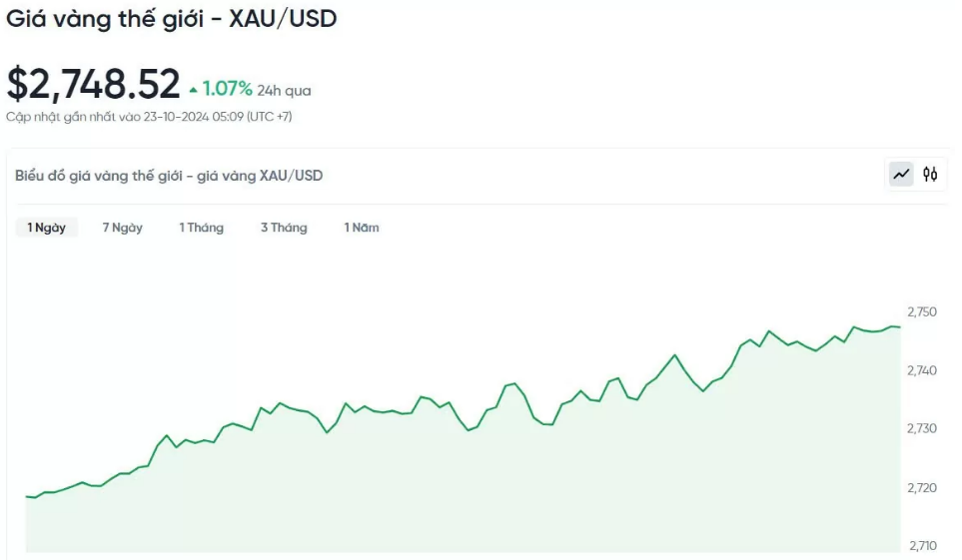Select the 1 Ngày time range
This screenshot has width=962, height=560.
point(47,228)
